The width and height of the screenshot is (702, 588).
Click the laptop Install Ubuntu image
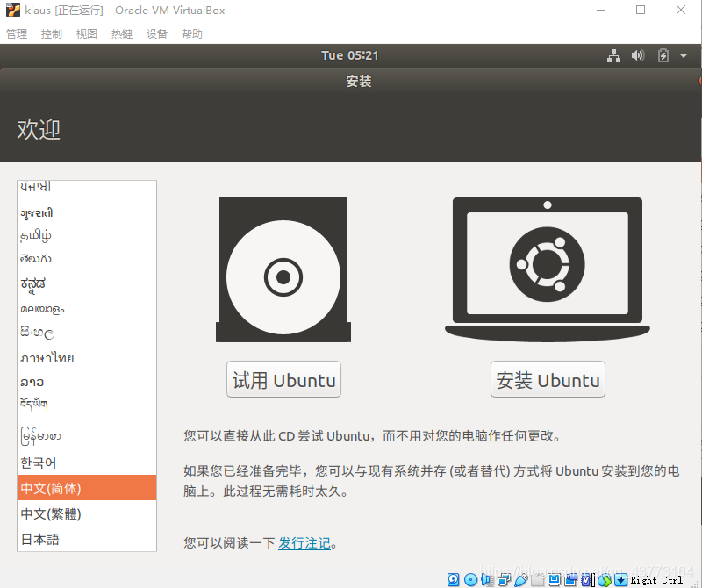pyautogui.click(x=547, y=269)
